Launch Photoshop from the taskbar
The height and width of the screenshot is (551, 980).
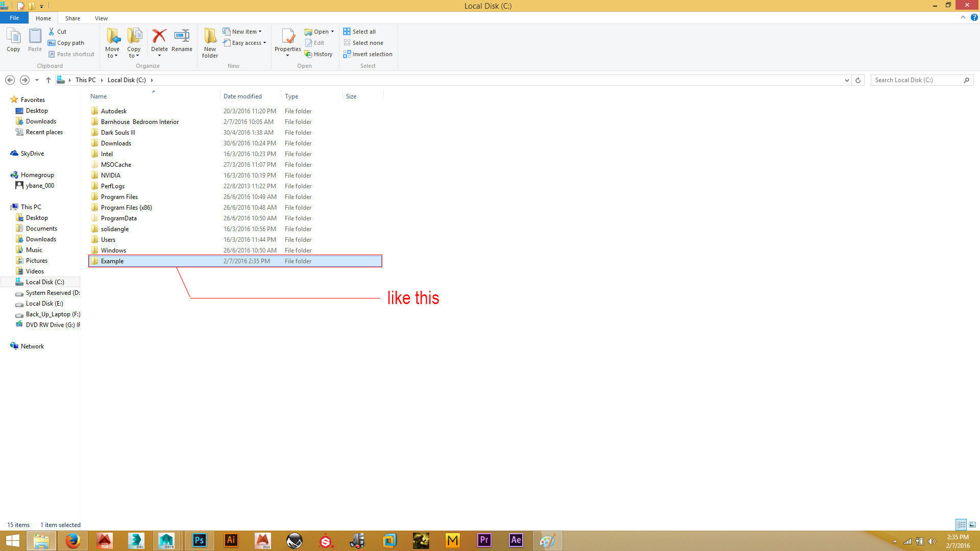coord(200,540)
